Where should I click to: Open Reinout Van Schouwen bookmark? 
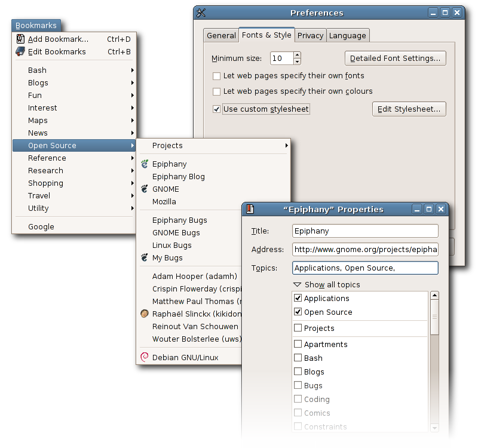(x=195, y=326)
